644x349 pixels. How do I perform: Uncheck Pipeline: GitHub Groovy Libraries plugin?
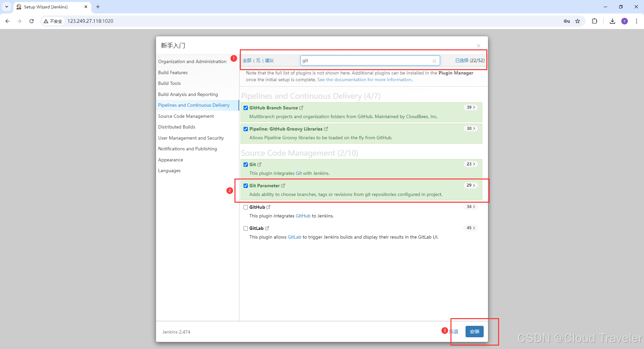(x=246, y=129)
